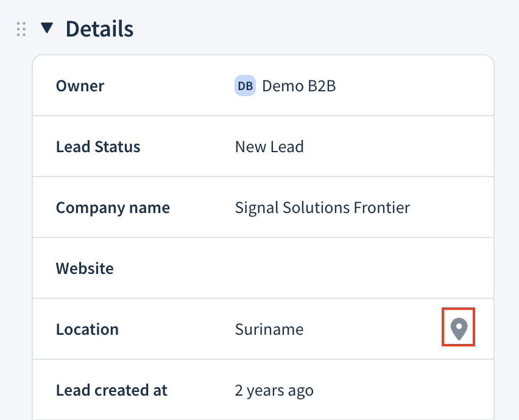Click the Website field label

click(x=85, y=268)
